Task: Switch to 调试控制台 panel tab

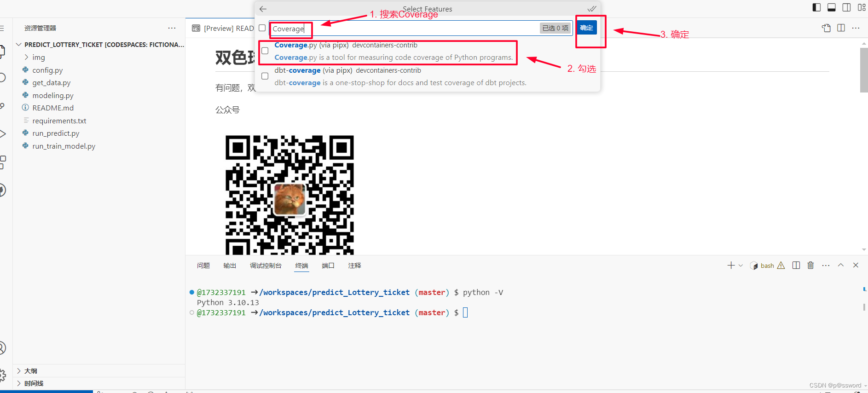Action: [266, 266]
